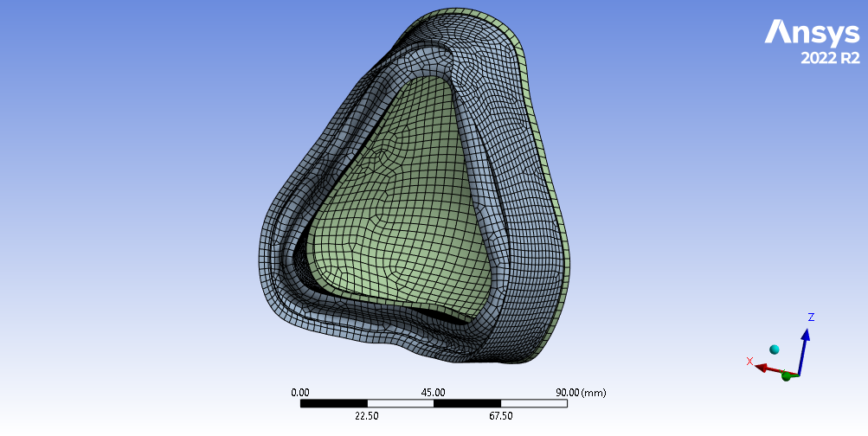Click the '0.00' scale label
Image resolution: width=868 pixels, height=436 pixels.
(300, 392)
